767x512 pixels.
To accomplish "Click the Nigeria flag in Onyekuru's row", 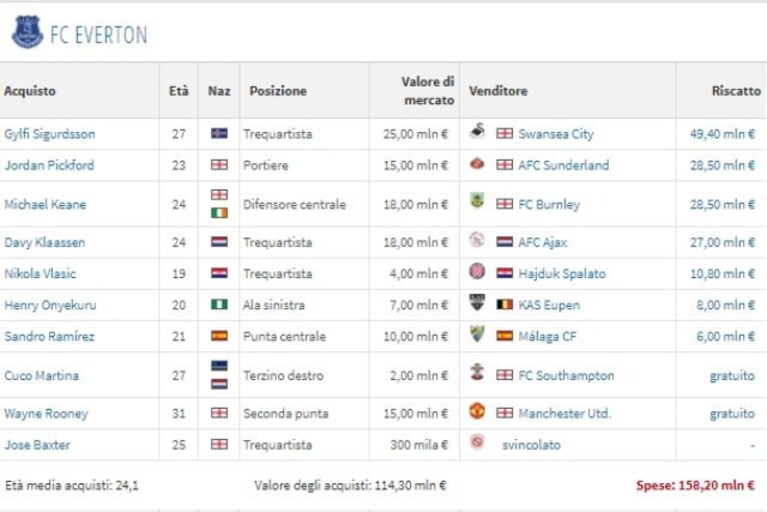I will 219,304.
